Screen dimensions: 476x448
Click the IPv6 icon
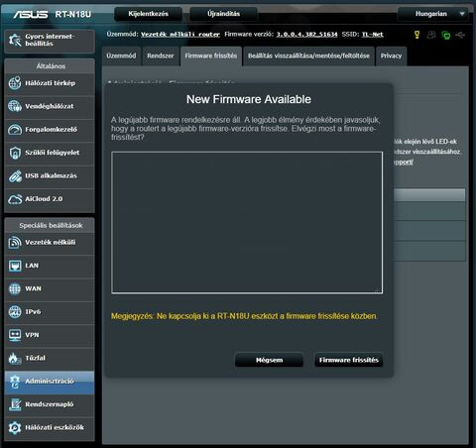(15, 311)
